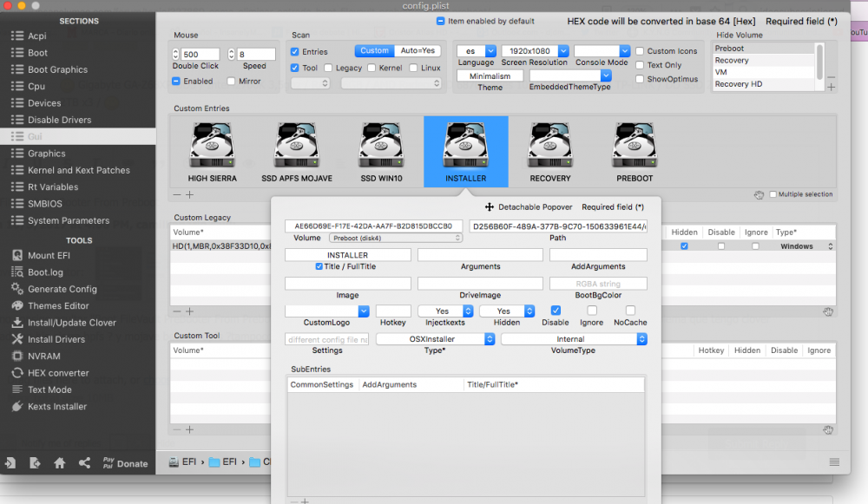The height and width of the screenshot is (504, 868).
Task: Add a Custom Tool entry with plus
Action: point(189,429)
